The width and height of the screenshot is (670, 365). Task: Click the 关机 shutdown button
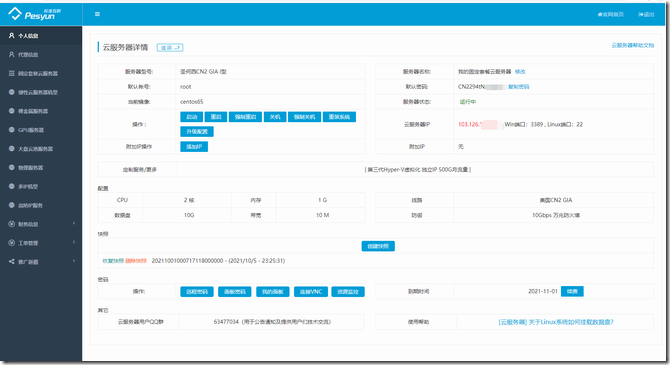[275, 117]
